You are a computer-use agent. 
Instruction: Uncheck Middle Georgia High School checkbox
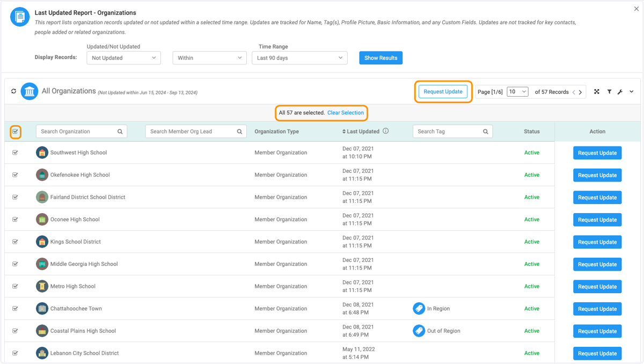(15, 264)
